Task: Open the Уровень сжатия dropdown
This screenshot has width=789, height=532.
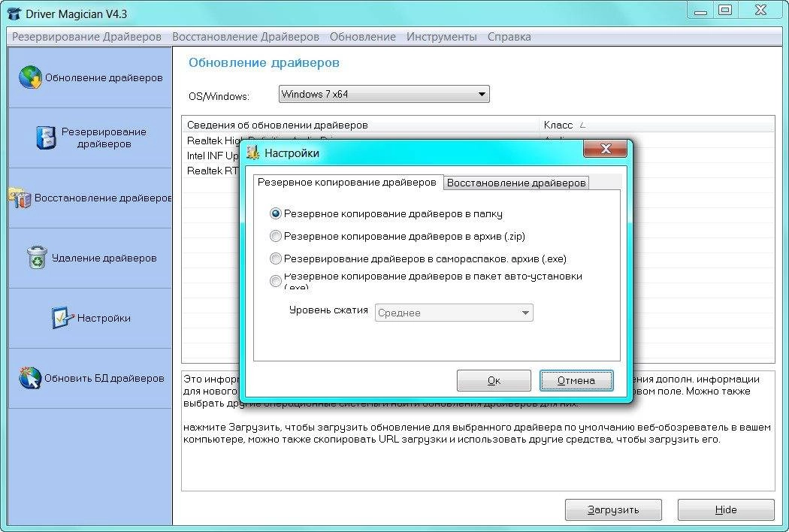Action: click(454, 313)
